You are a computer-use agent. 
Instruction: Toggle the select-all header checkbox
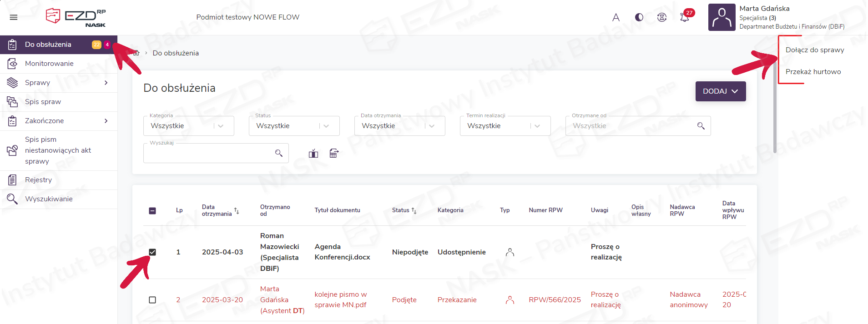point(152,210)
